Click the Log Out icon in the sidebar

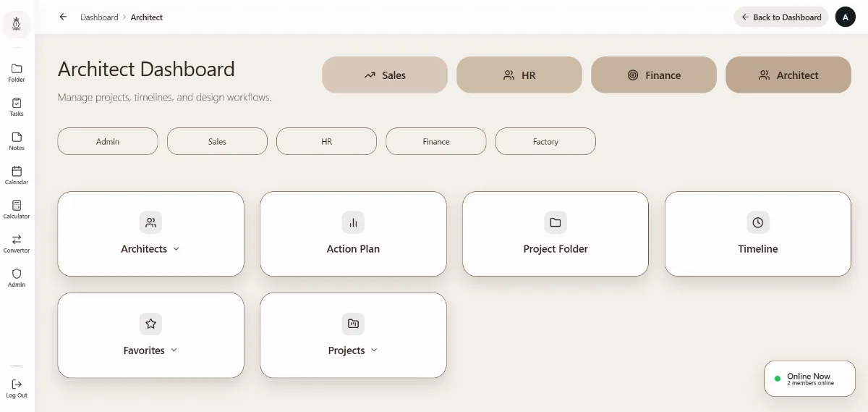click(17, 384)
